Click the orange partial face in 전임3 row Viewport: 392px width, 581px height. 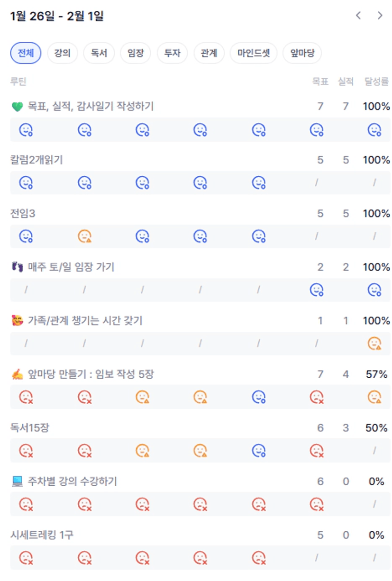(x=84, y=236)
